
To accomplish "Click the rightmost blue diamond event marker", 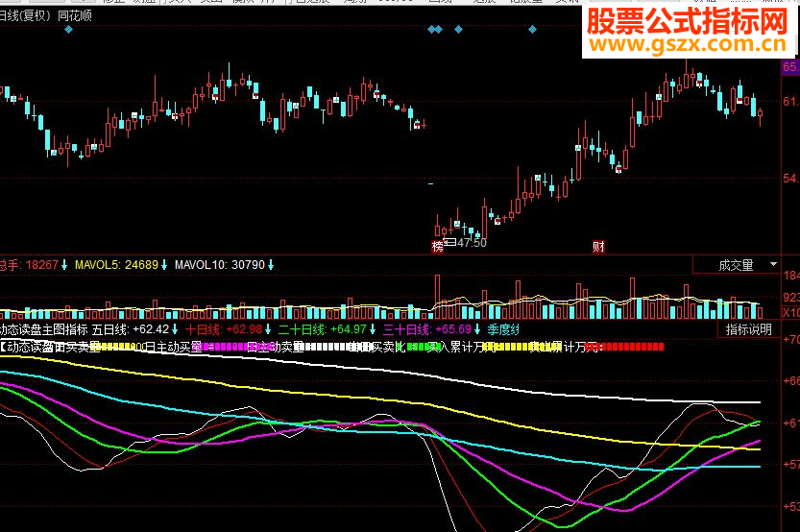I will [532, 30].
